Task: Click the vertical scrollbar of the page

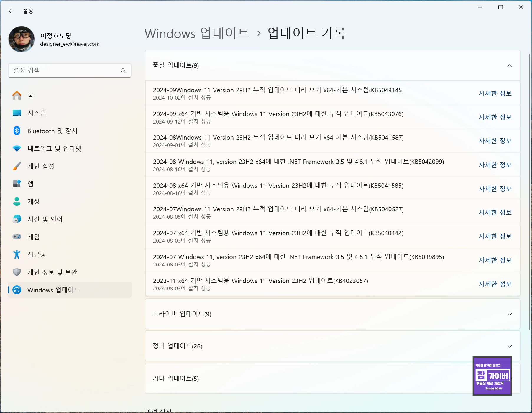Action: tap(530, 192)
